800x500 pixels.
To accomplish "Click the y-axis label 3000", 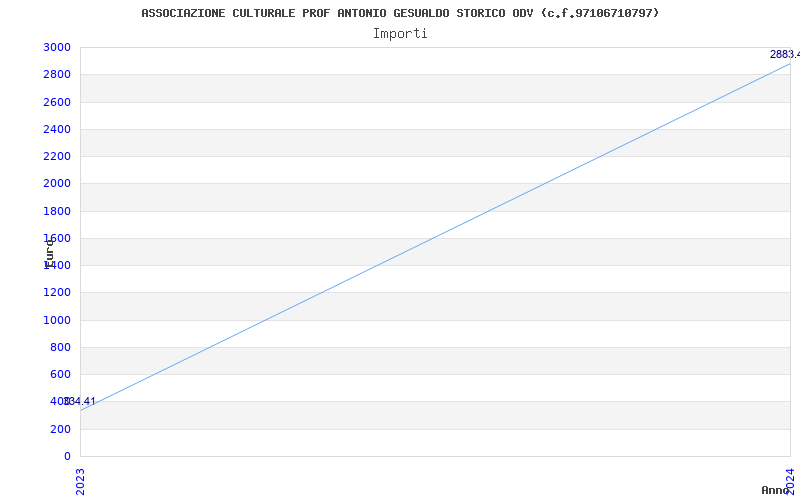I will 57,47.
